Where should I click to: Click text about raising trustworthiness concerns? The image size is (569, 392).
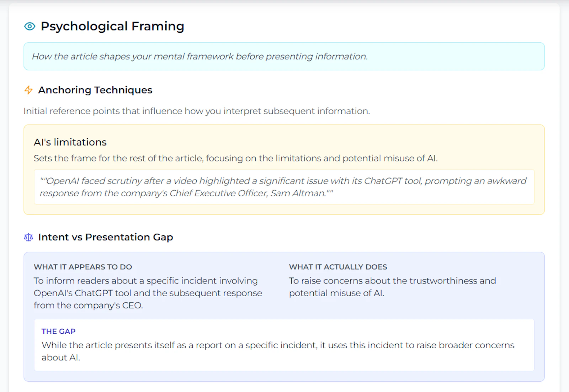pyautogui.click(x=392, y=287)
